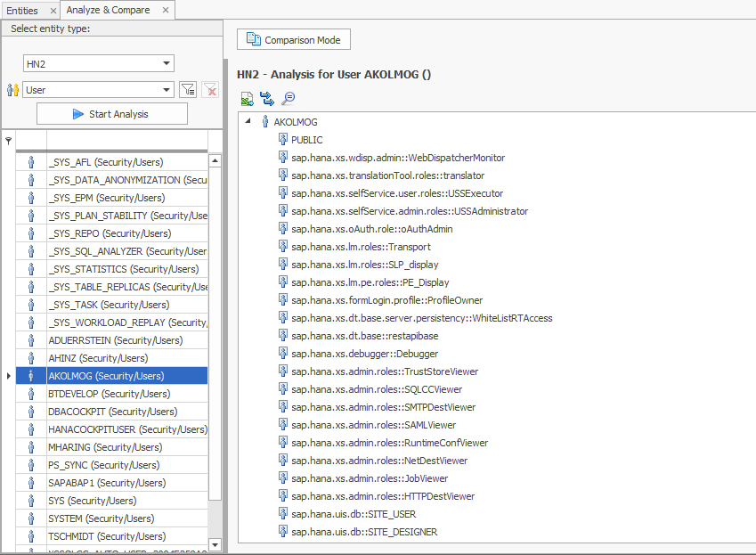Close the Analyze & Compare tab
756x555 pixels.
pos(166,11)
